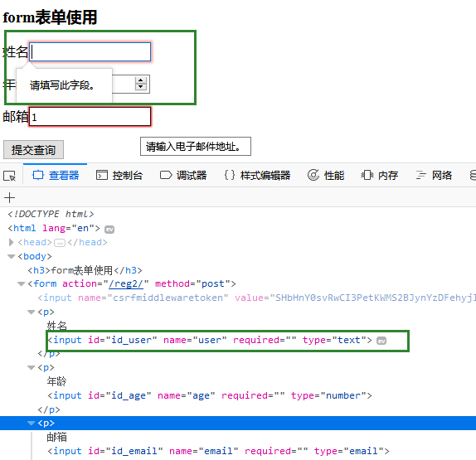Click the 邮箱 text node in markup
The height and width of the screenshot is (460, 476).
56,437
